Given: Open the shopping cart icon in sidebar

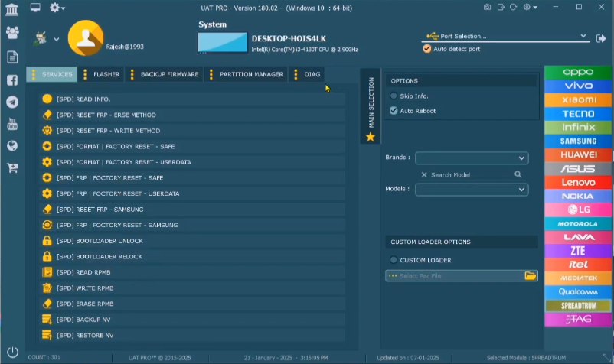Looking at the screenshot, I should pyautogui.click(x=12, y=168).
